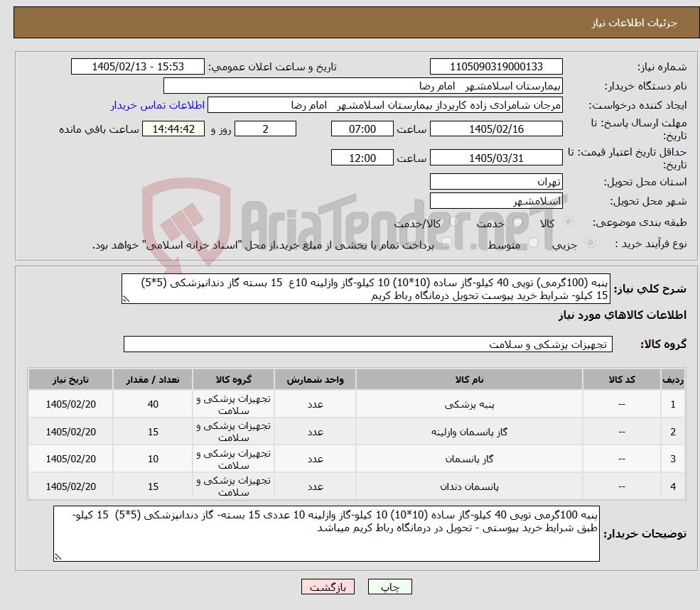
Task: Click the remaining time field 14:44:42
Action: pyautogui.click(x=173, y=129)
